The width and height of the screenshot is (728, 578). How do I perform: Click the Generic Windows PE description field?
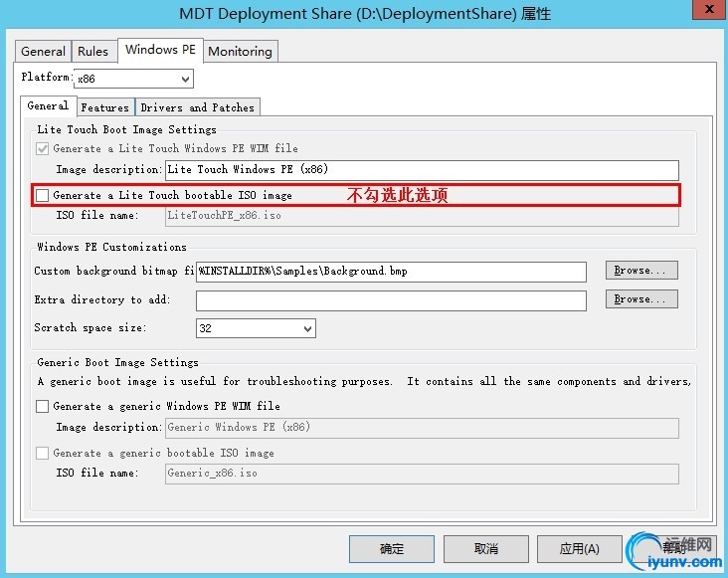[x=422, y=428]
